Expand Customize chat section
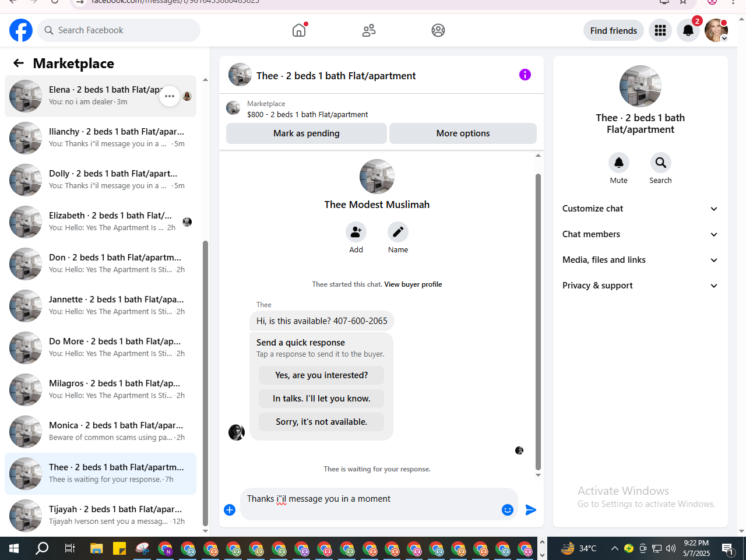746x560 pixels. (x=640, y=209)
